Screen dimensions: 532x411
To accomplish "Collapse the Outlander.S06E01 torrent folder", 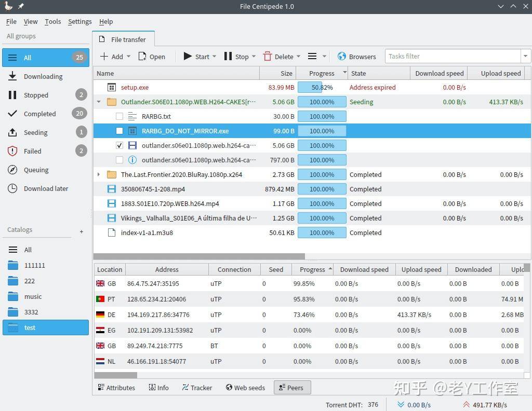I will (x=99, y=102).
